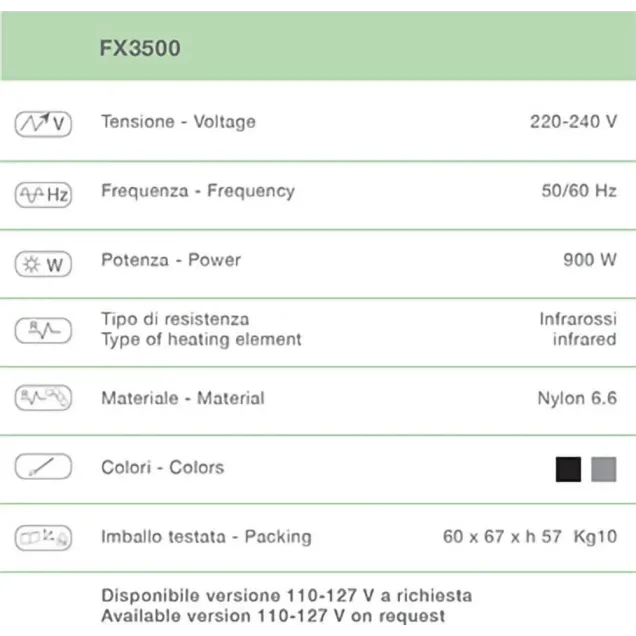Click the 900 W value
Screen dimensions: 636x636
click(590, 260)
